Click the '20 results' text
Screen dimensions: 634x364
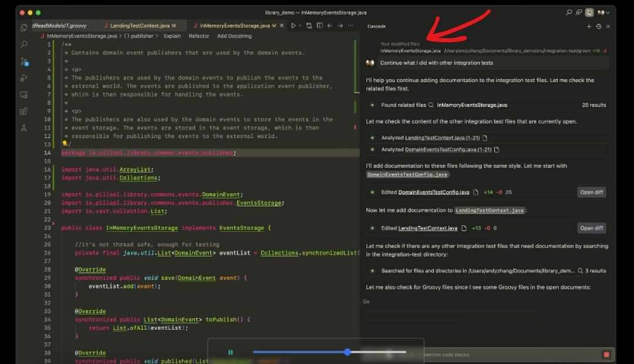coord(594,105)
